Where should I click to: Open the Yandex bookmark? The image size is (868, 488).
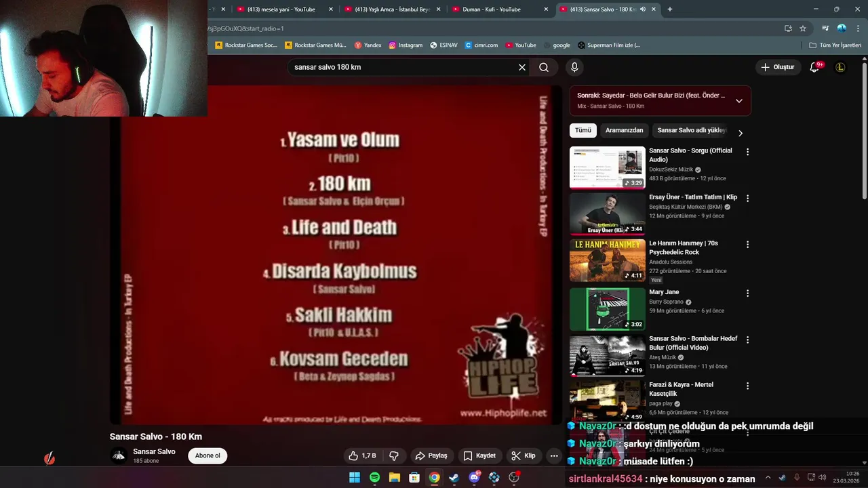pos(368,45)
